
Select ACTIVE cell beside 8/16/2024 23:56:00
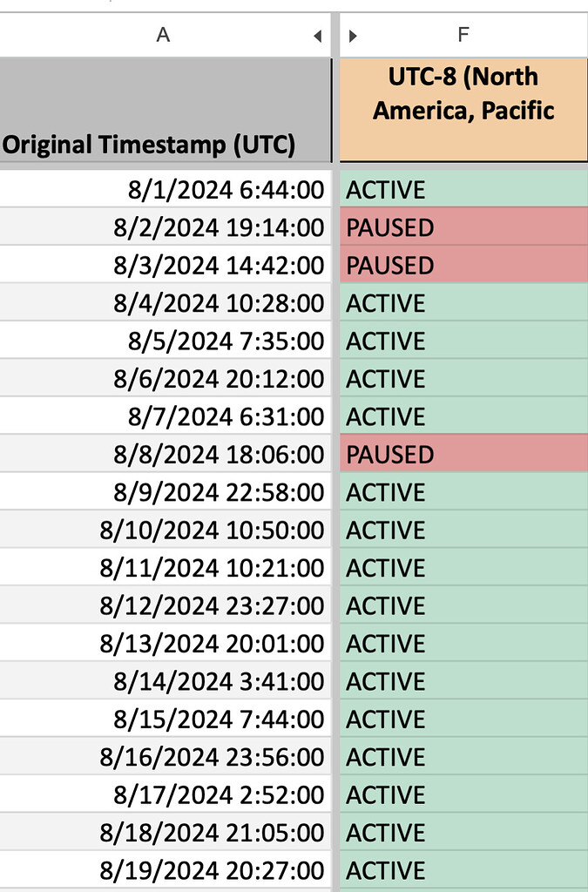pyautogui.click(x=463, y=757)
